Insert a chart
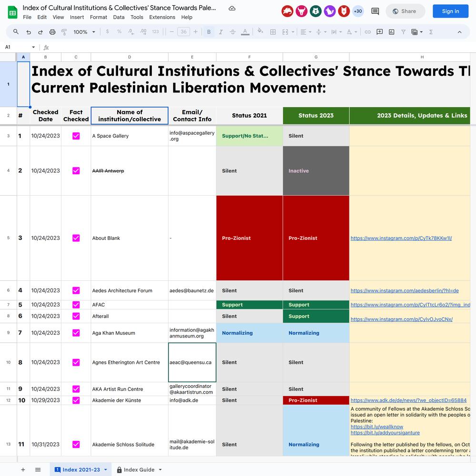Viewport: 476px width, 476px height. click(392, 32)
